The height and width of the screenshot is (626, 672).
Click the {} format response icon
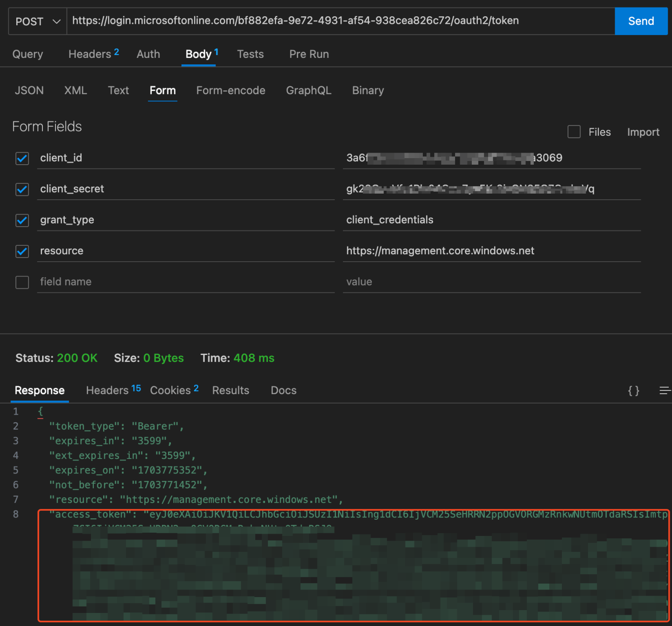tap(633, 391)
